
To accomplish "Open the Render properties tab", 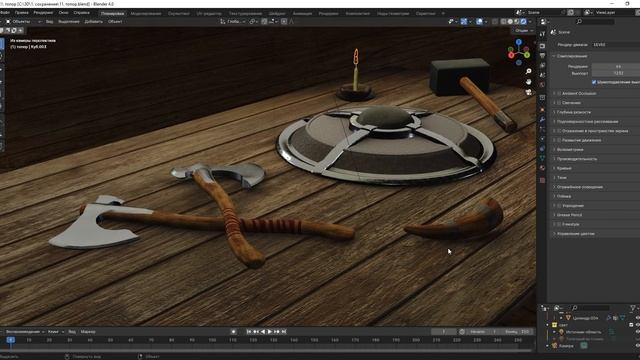I will coord(542,46).
